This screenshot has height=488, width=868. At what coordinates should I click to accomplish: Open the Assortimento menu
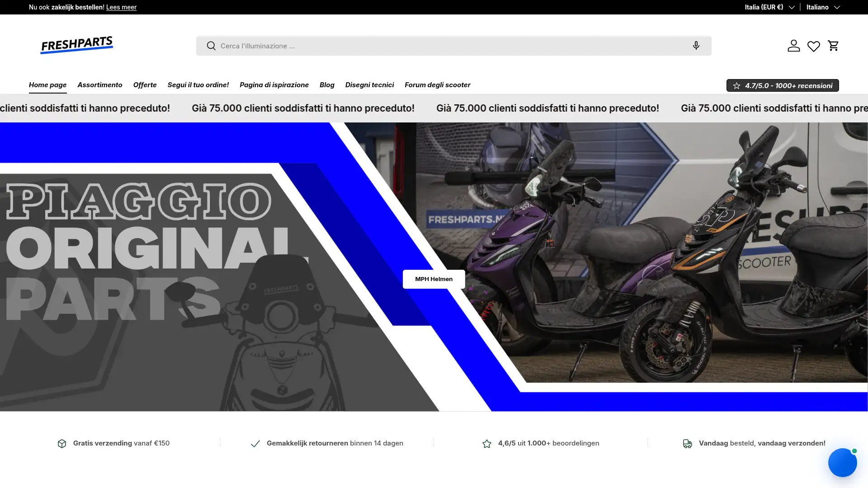click(x=100, y=85)
